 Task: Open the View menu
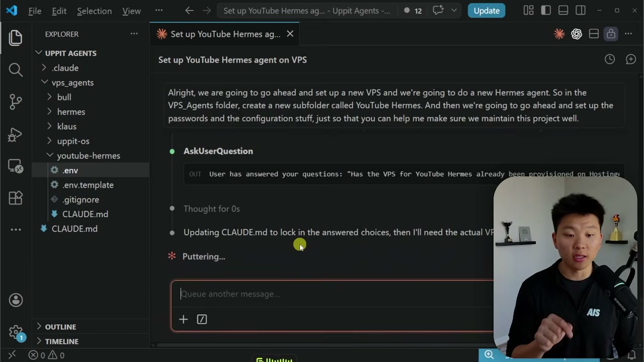pyautogui.click(x=131, y=11)
